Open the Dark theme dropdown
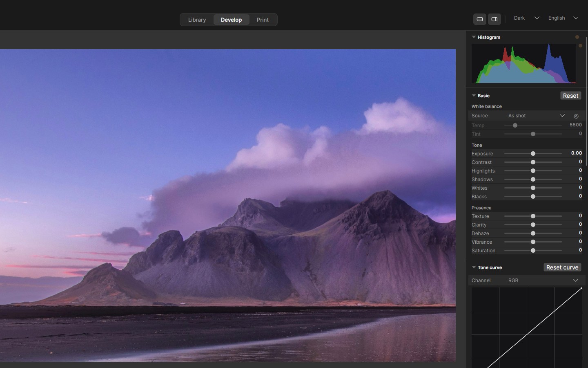The image size is (588, 368). tap(526, 18)
